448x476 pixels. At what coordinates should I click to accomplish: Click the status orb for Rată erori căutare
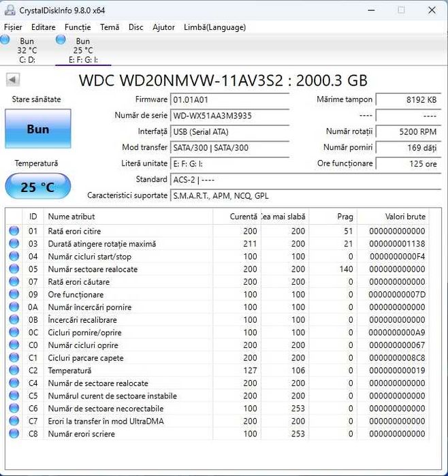tap(14, 282)
